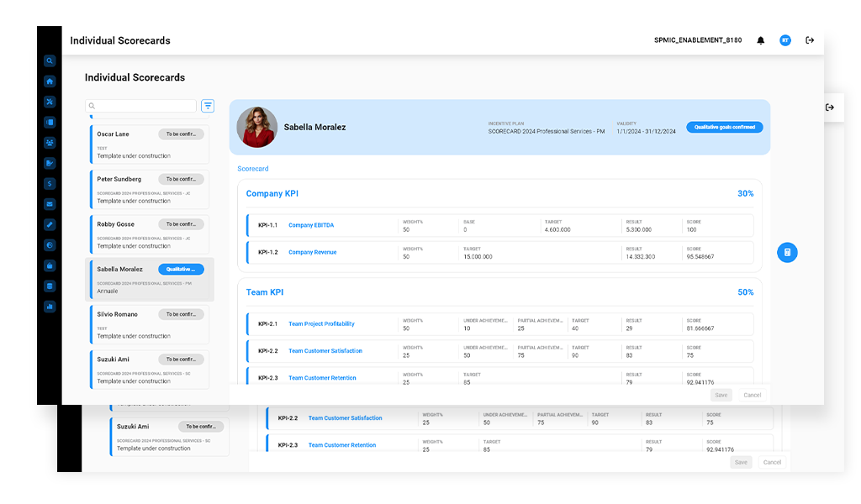Click the search icon in left sidebar

click(50, 60)
